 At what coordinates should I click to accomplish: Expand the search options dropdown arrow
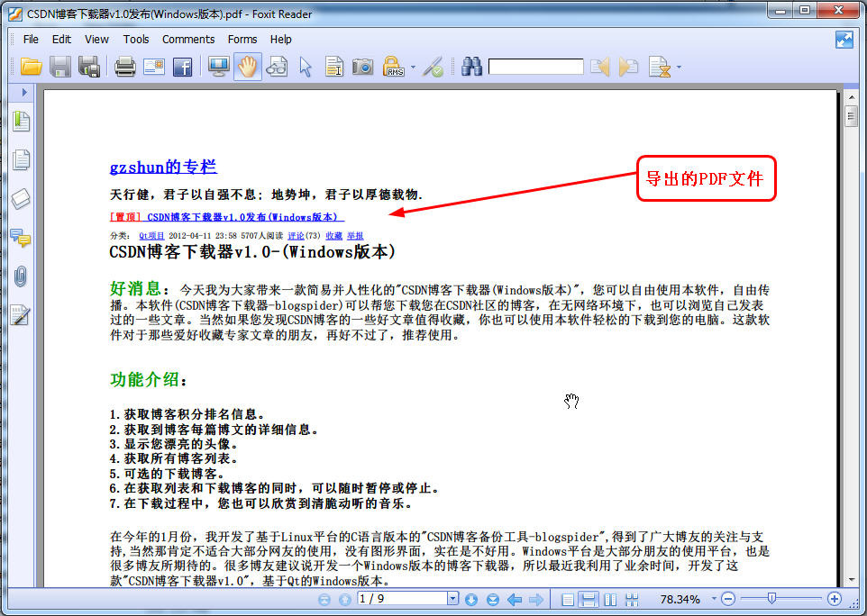pos(679,68)
